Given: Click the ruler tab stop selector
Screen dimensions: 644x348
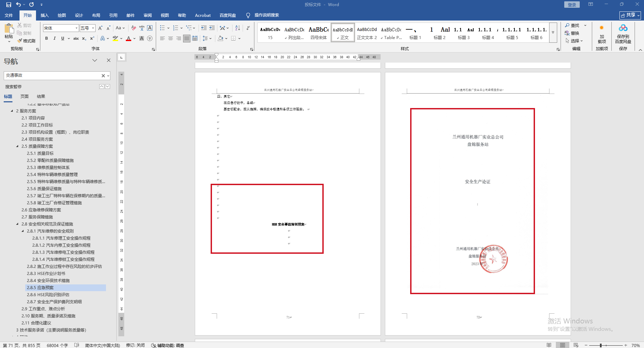Looking at the screenshot, I should pyautogui.click(x=121, y=57).
